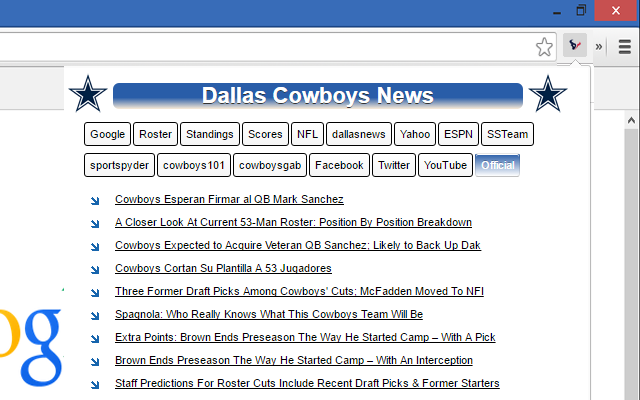Restore down the browser window
640x400 pixels.
pos(581,10)
